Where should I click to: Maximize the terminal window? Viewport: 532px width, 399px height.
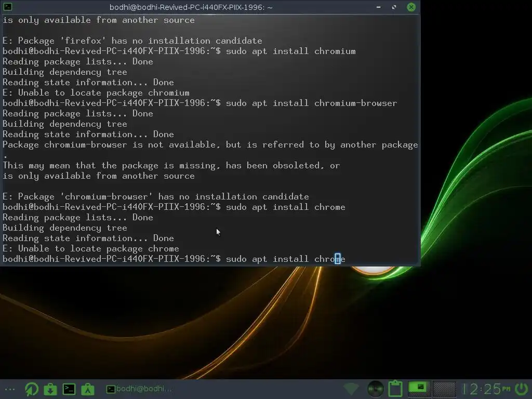pos(394,7)
